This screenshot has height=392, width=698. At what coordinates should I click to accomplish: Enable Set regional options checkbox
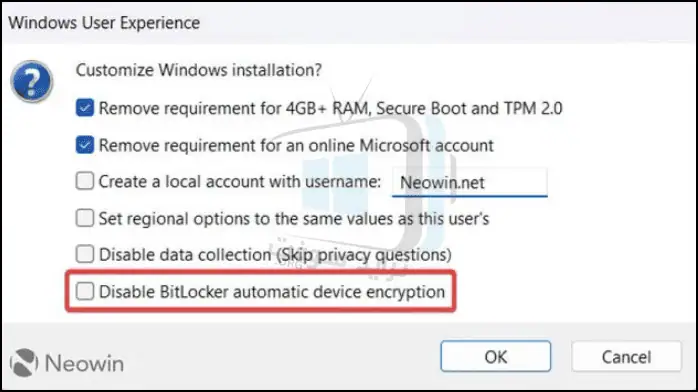[x=85, y=218]
